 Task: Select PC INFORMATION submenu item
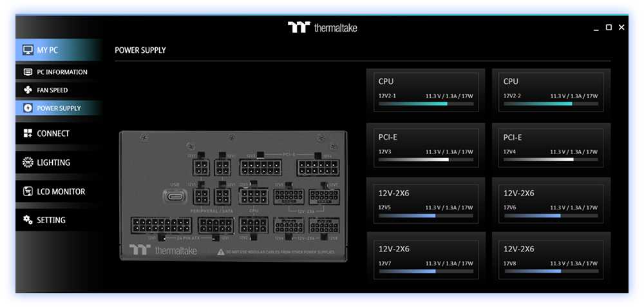click(x=59, y=72)
